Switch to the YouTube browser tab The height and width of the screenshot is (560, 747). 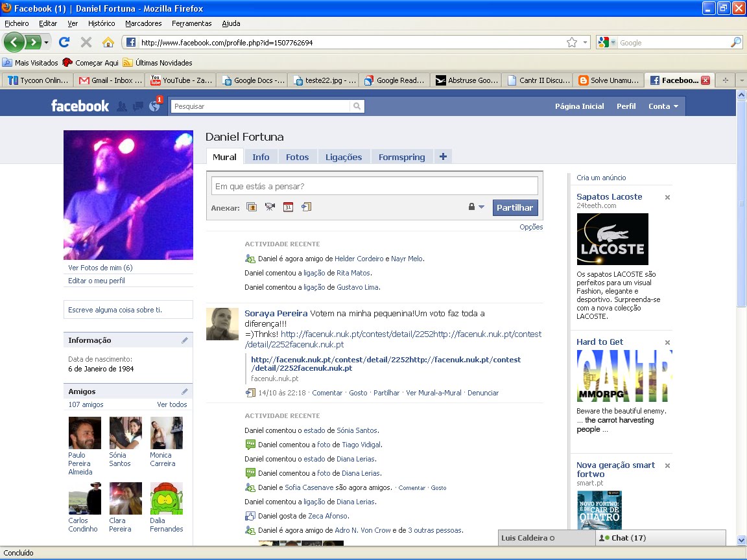pos(181,80)
